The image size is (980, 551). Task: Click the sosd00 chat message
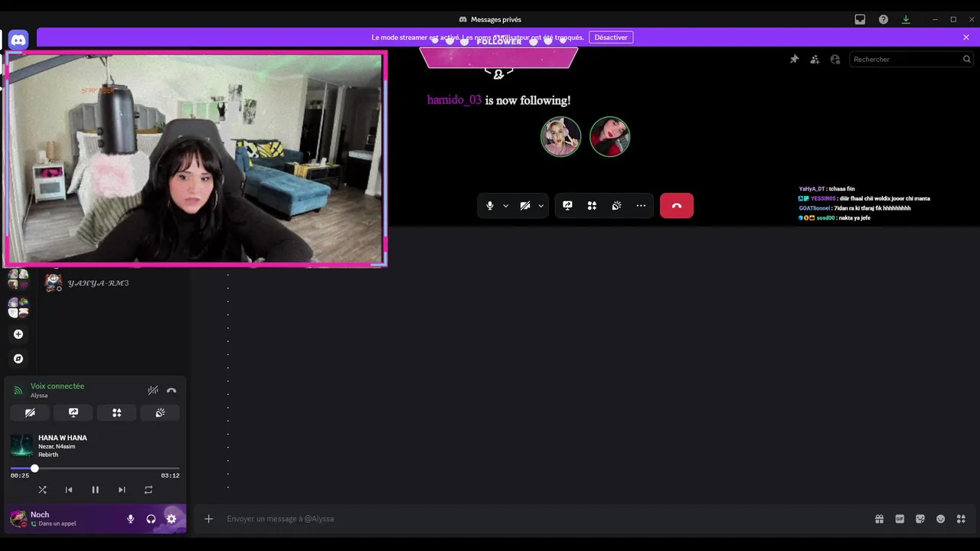(x=835, y=218)
